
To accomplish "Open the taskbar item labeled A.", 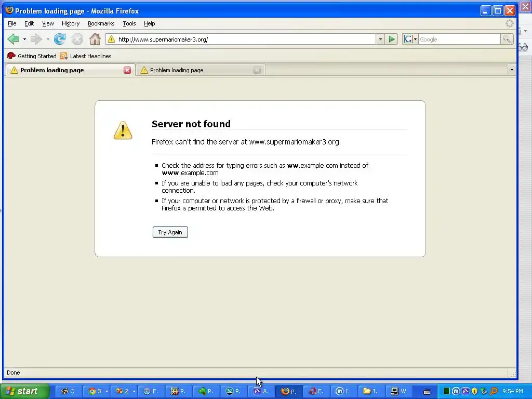I will coord(262,392).
